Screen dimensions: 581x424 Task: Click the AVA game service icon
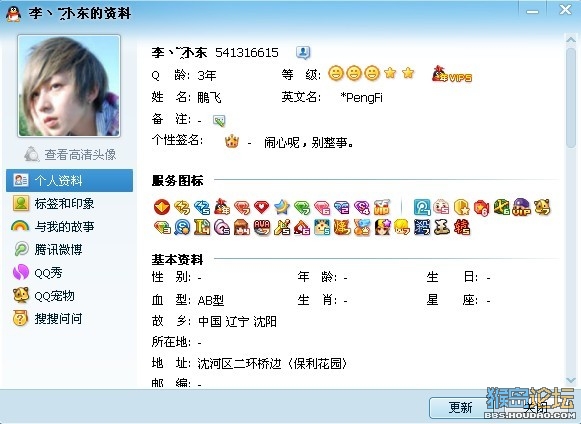pos(262,227)
